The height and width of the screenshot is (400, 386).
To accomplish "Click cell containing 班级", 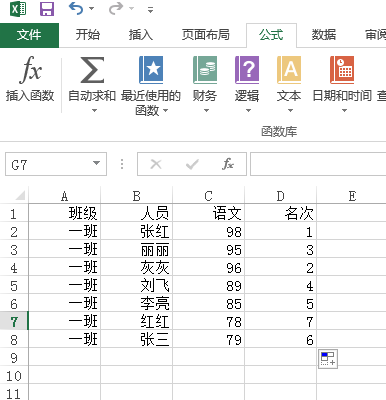I will tap(65, 213).
